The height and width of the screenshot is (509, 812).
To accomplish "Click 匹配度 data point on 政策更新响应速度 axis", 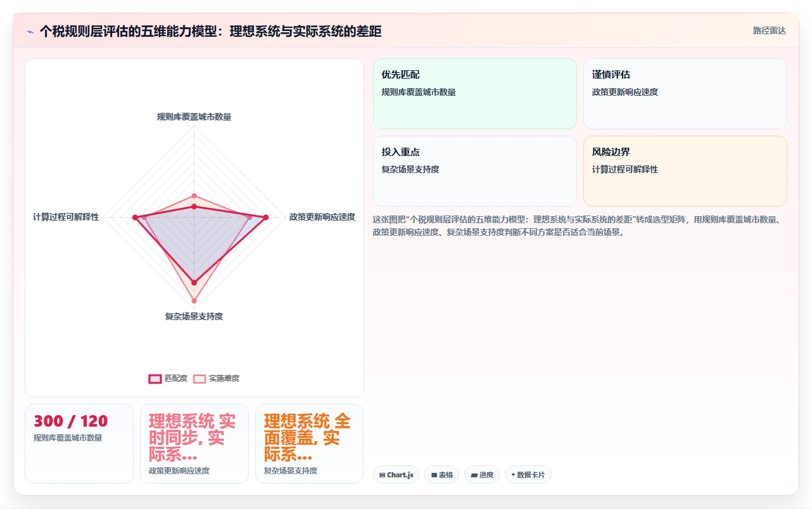I will click(x=266, y=217).
